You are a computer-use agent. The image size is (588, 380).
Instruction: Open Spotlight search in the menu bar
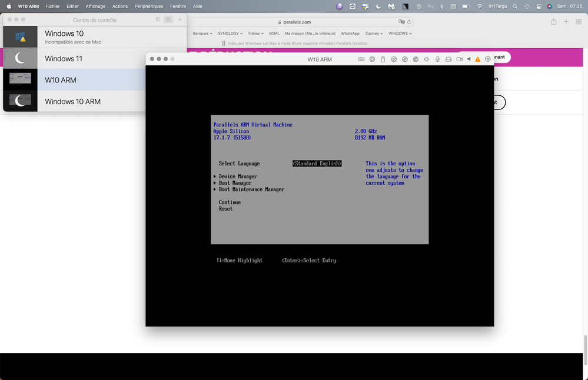[515, 6]
